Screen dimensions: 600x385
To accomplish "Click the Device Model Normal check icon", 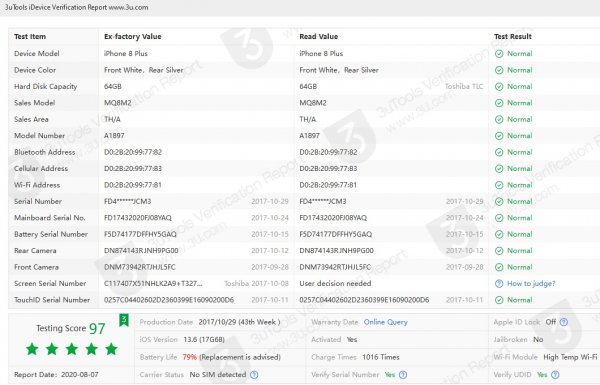I will pyautogui.click(x=499, y=54).
